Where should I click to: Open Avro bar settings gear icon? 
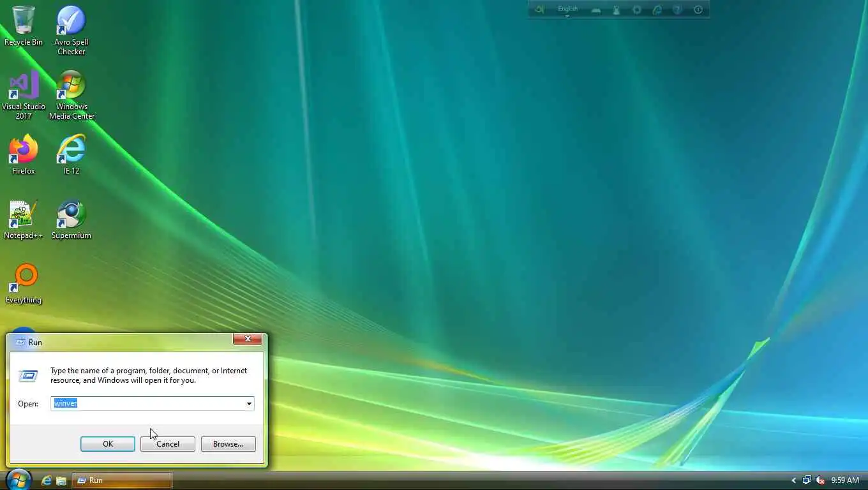pyautogui.click(x=636, y=10)
